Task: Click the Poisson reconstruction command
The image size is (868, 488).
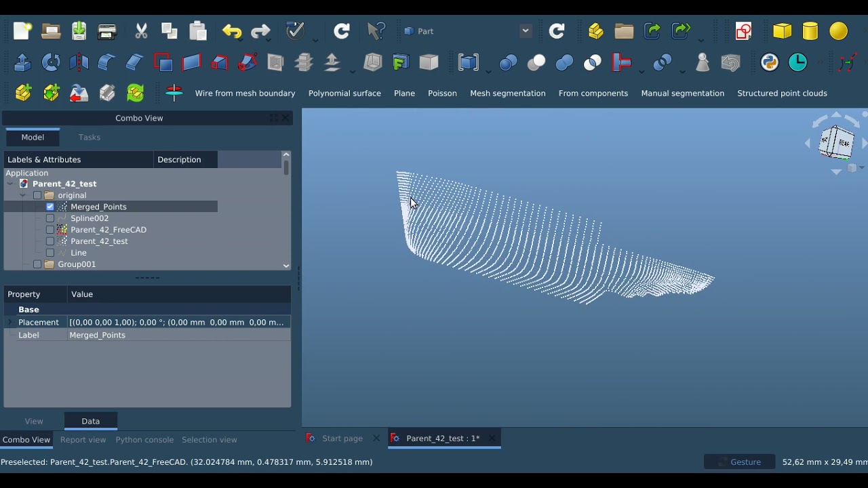Action: coord(442,94)
